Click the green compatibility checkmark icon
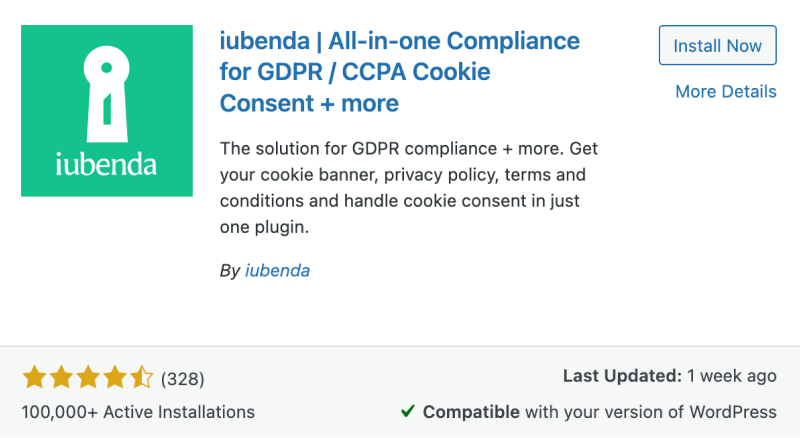The width and height of the screenshot is (800, 438). pos(408,411)
